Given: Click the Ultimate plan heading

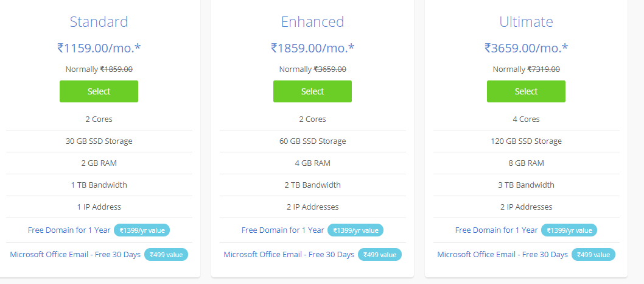Looking at the screenshot, I should coord(526,22).
